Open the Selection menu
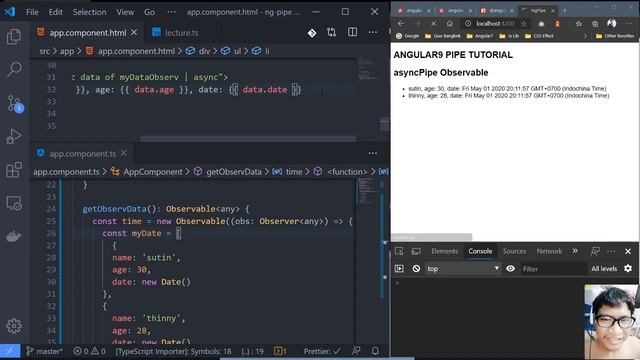 [89, 12]
